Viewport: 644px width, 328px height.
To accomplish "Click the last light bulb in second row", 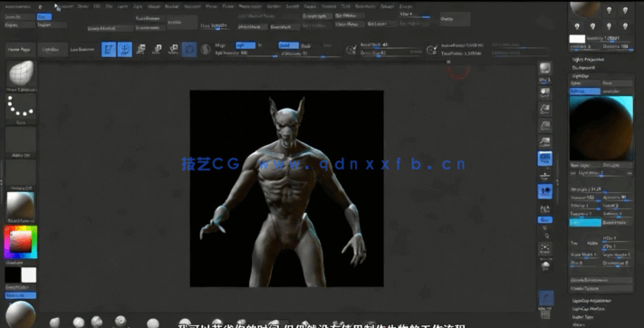I will point(625,26).
